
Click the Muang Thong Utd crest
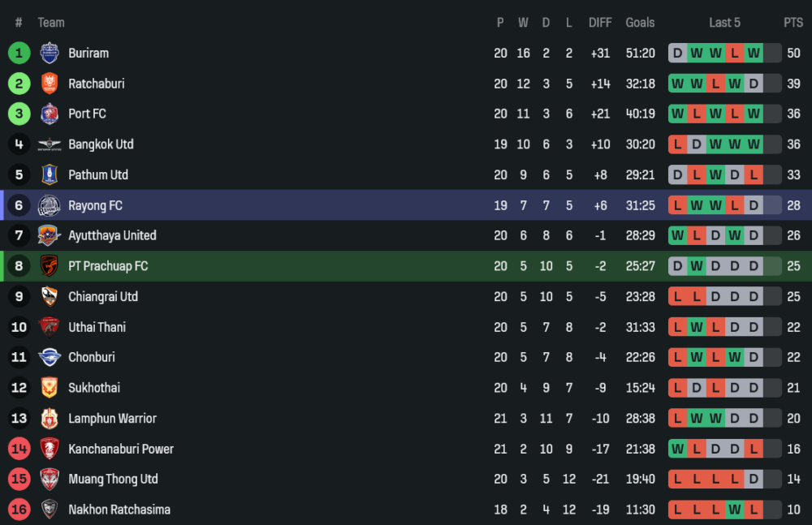click(50, 479)
